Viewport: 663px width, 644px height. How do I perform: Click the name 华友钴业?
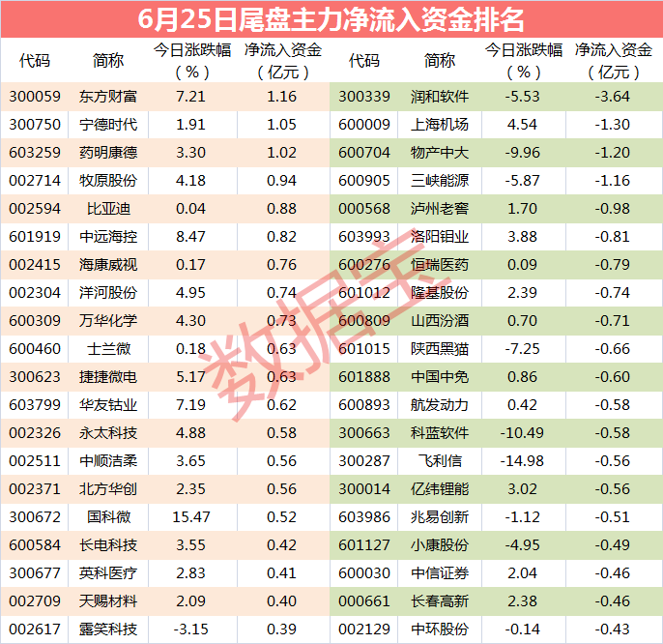(x=108, y=405)
